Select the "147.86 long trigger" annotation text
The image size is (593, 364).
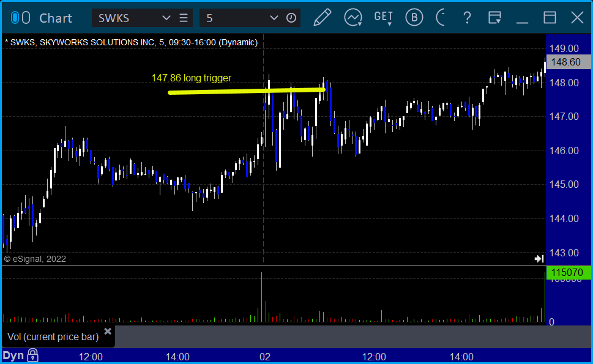(x=192, y=78)
